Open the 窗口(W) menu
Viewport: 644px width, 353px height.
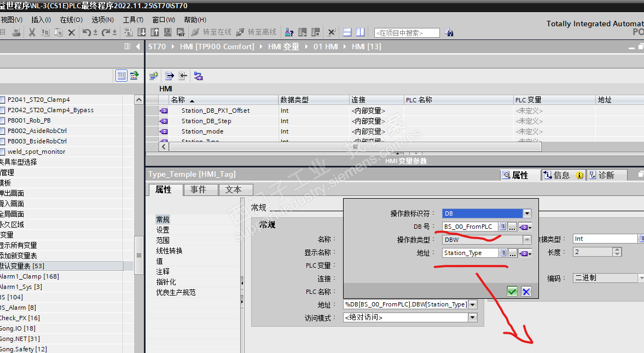tap(164, 20)
